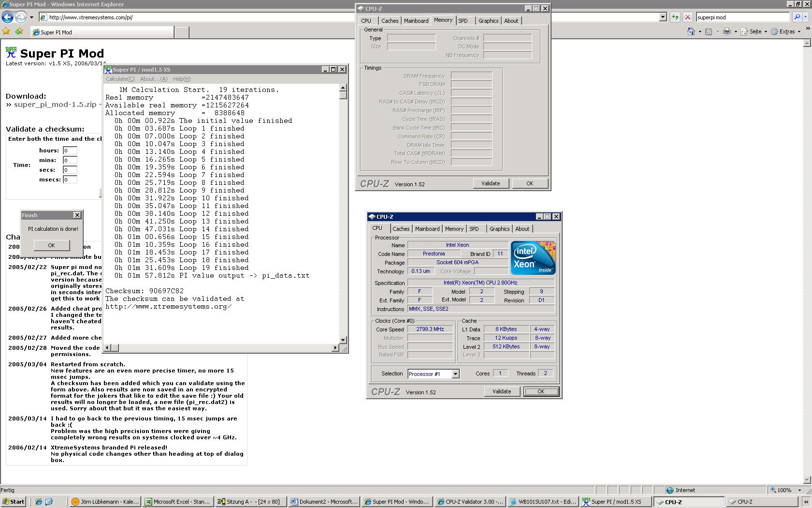Open About tab in lower CPU-Z window

click(x=522, y=229)
